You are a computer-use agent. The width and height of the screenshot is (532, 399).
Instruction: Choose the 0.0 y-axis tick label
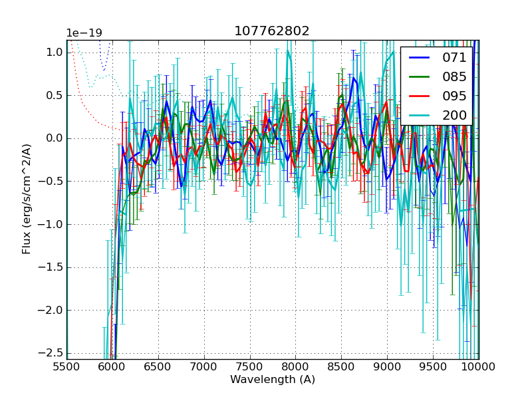coord(55,138)
